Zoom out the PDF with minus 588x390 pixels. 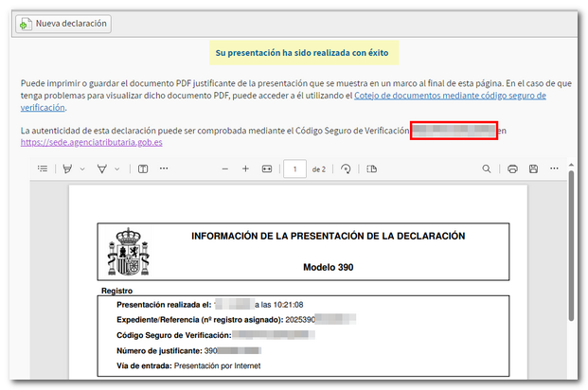(224, 168)
